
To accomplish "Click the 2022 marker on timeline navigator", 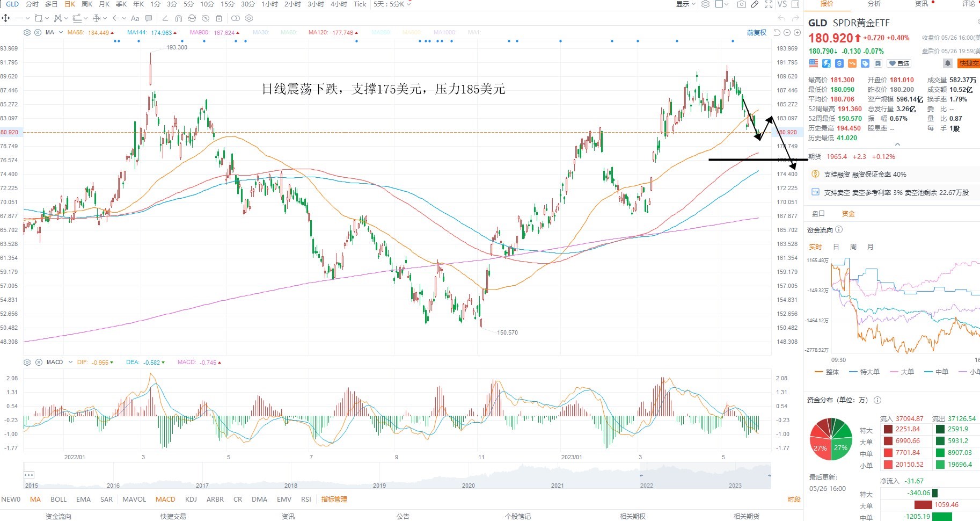I will tap(647, 485).
